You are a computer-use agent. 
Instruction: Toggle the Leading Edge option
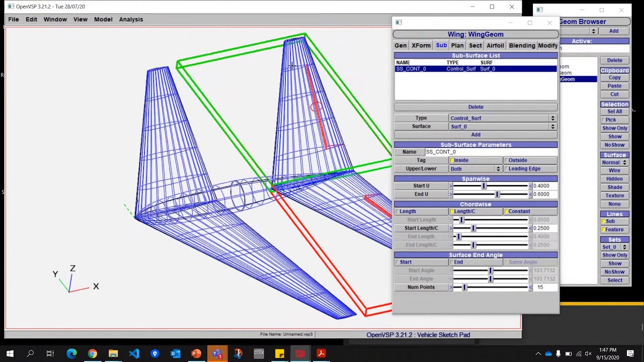531,169
